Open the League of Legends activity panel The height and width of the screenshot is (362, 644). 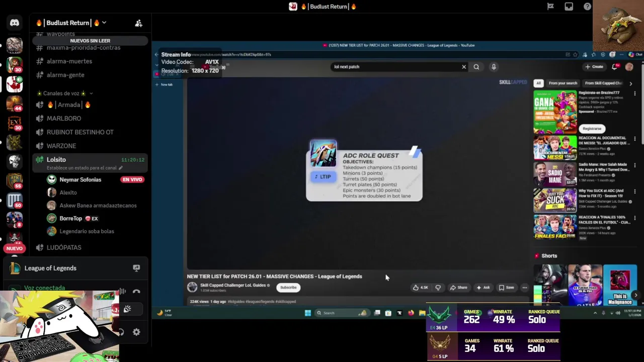pos(75,268)
